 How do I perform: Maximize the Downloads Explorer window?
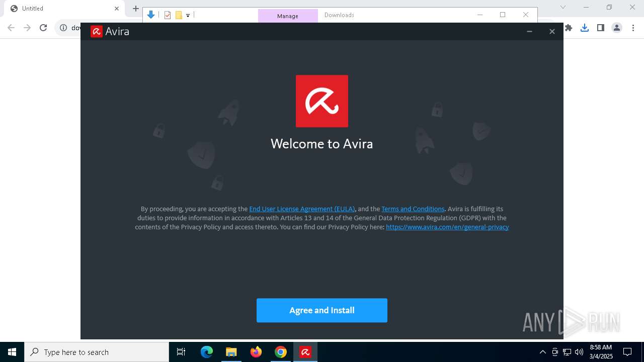pos(503,15)
